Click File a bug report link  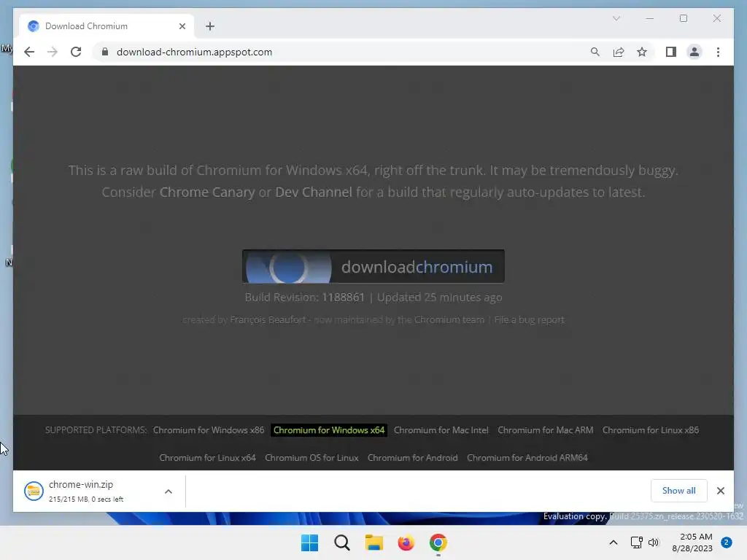coord(529,320)
